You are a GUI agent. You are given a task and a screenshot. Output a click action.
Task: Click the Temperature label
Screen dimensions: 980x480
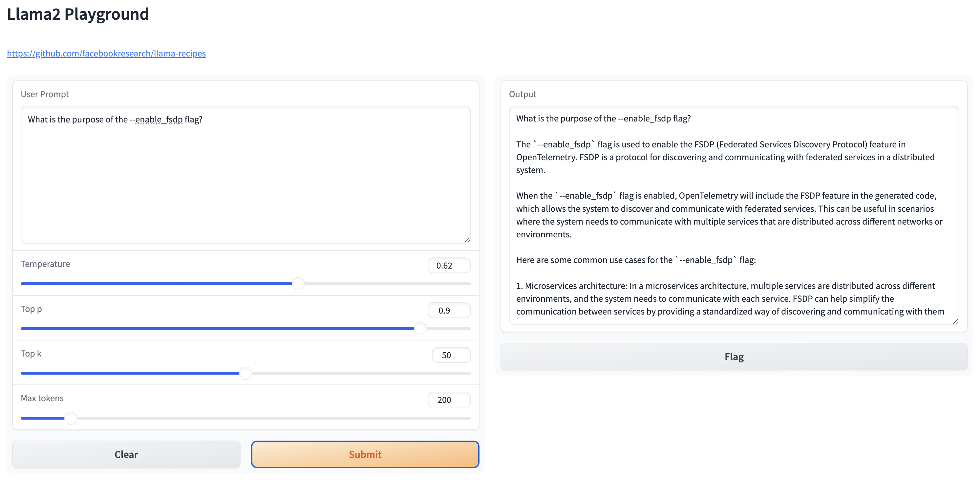coord(45,263)
